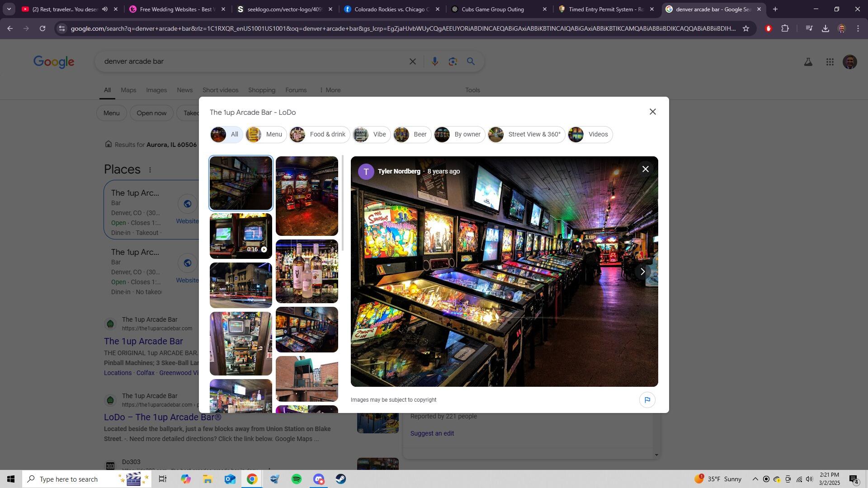
Task: Open the brick building exterior thumbnail
Action: click(x=307, y=379)
